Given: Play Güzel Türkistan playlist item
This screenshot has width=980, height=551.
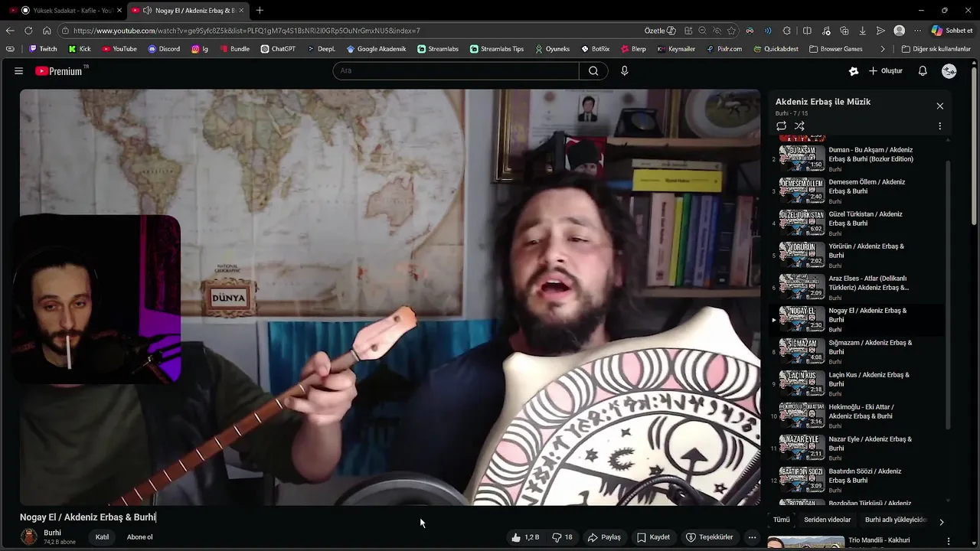Looking at the screenshot, I should pyautogui.click(x=856, y=223).
